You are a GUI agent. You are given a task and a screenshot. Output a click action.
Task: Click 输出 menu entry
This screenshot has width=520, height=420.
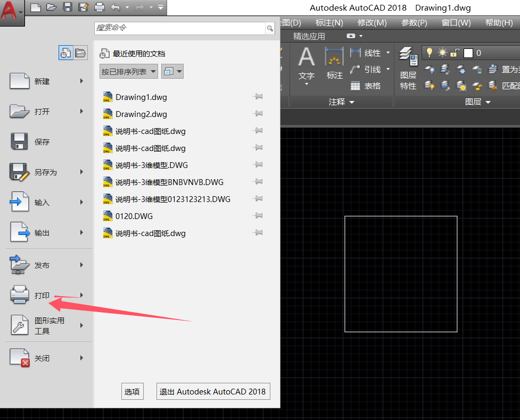(46, 233)
